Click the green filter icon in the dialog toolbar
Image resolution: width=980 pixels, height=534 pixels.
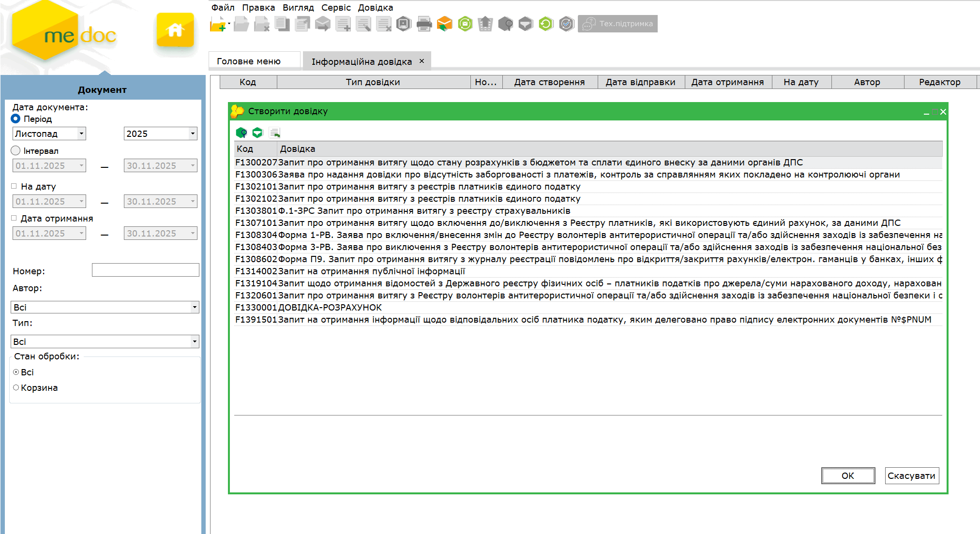click(x=257, y=133)
